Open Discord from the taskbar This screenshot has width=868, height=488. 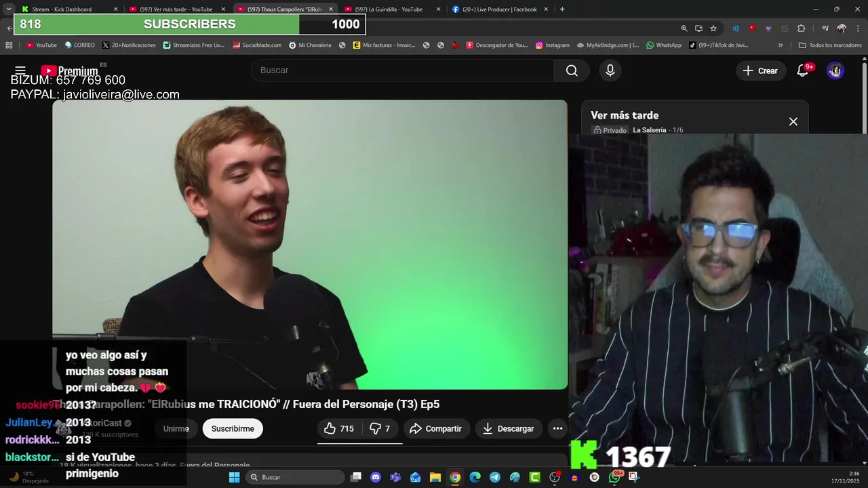376,477
